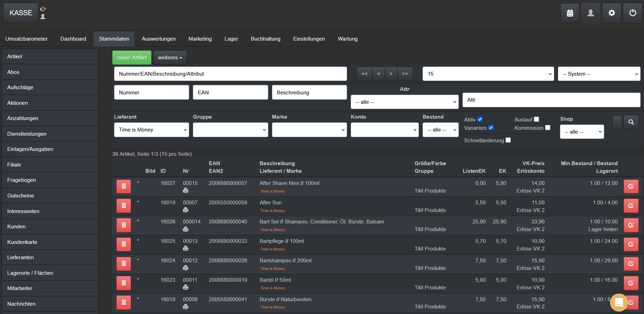Screen dimensions: 644x314
Task: Click the Nummer/EAN/Beschreibung/Attribut search field
Action: 230,74
